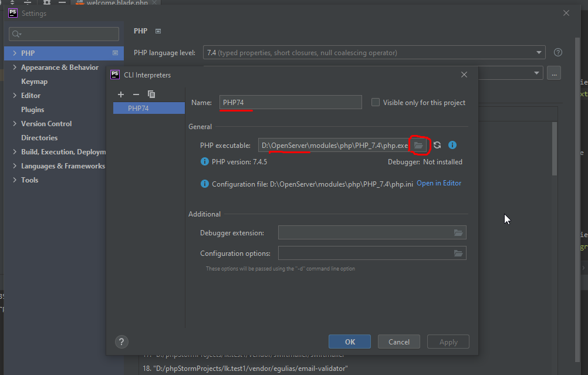Viewport: 588px width, 375px height.
Task: Expand Languages & Frameworks node
Action: pyautogui.click(x=15, y=165)
